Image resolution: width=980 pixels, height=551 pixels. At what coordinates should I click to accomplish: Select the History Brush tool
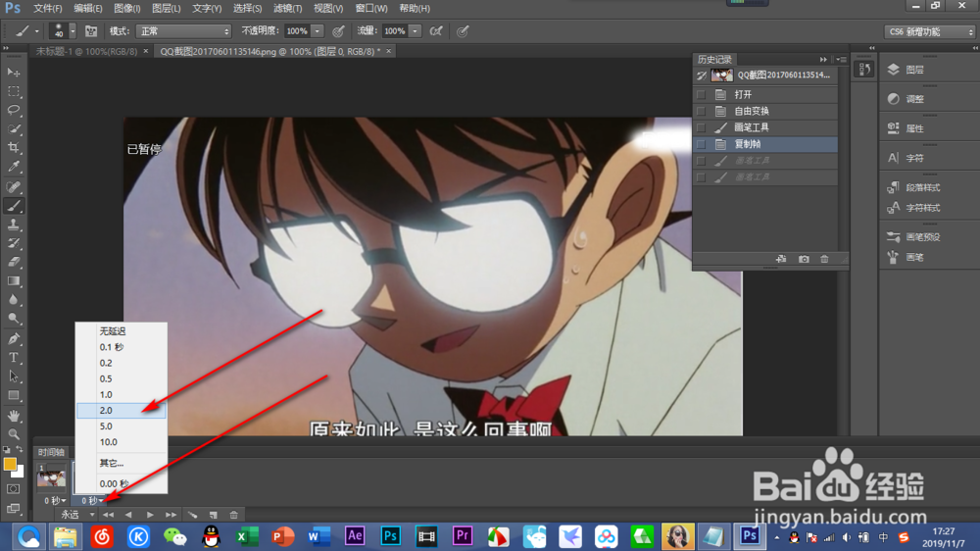[14, 243]
